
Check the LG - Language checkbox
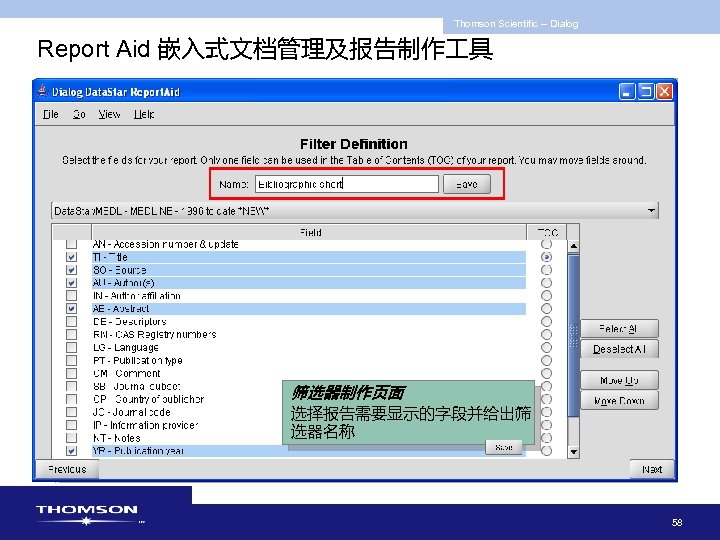coord(71,347)
